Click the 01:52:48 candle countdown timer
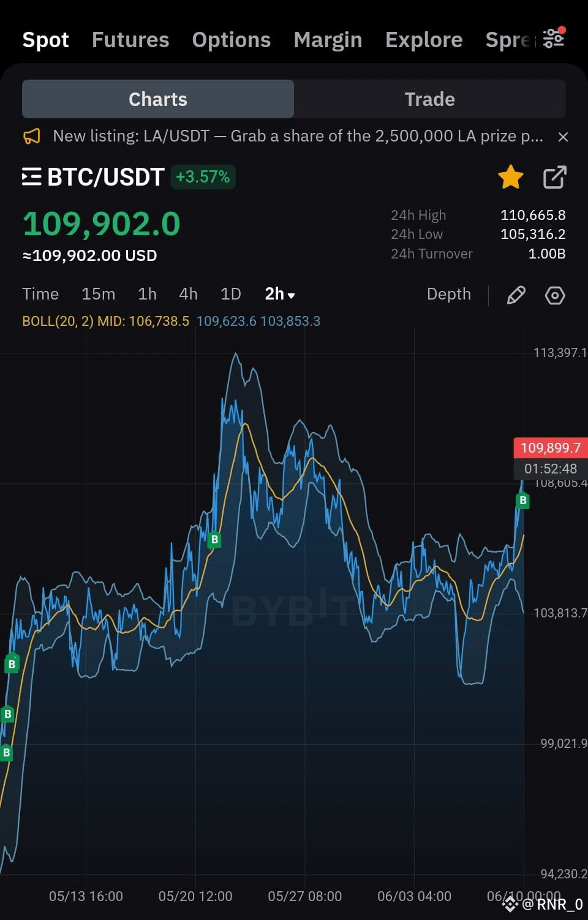The image size is (588, 920). (x=551, y=469)
